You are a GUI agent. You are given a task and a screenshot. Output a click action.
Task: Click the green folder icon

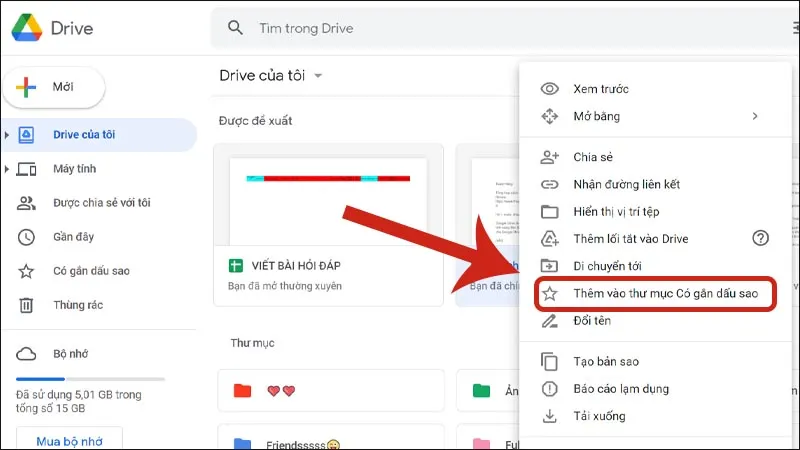tap(481, 391)
